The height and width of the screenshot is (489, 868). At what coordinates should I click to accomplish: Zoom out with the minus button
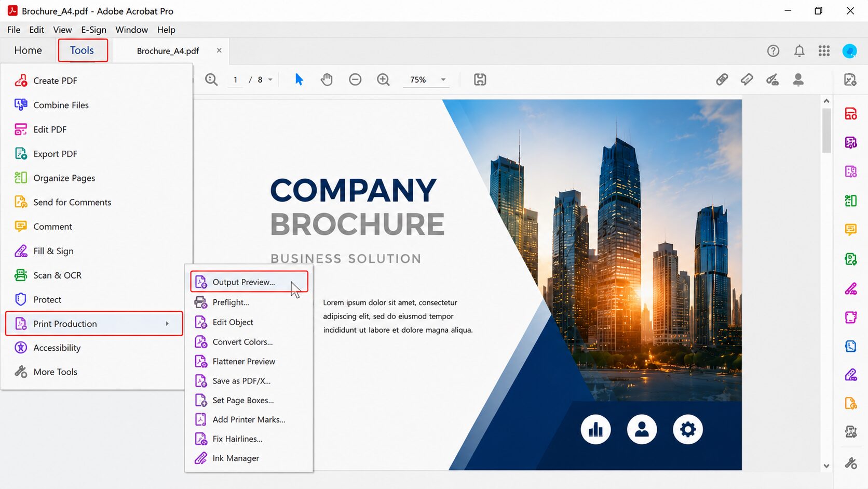coord(355,80)
